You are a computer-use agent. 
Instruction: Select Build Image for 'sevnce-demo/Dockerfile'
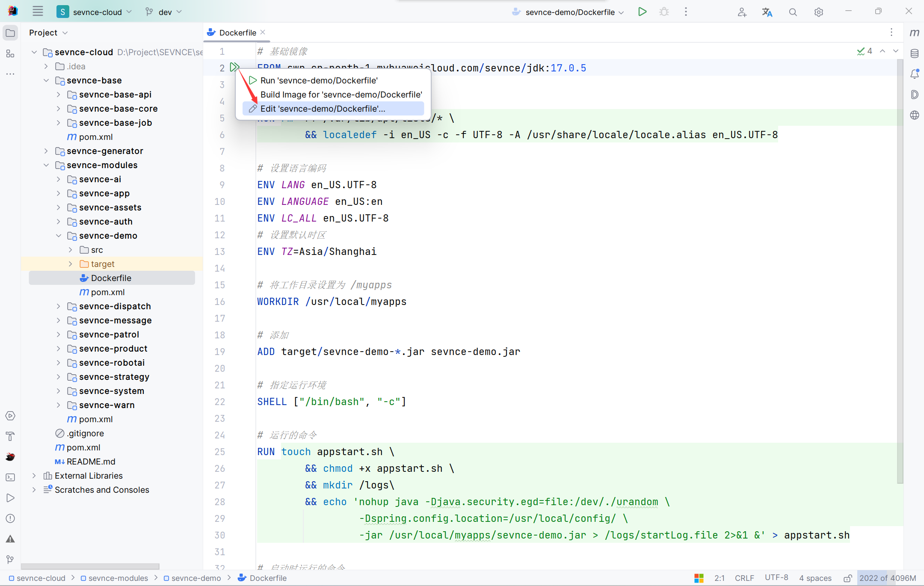pos(333,95)
